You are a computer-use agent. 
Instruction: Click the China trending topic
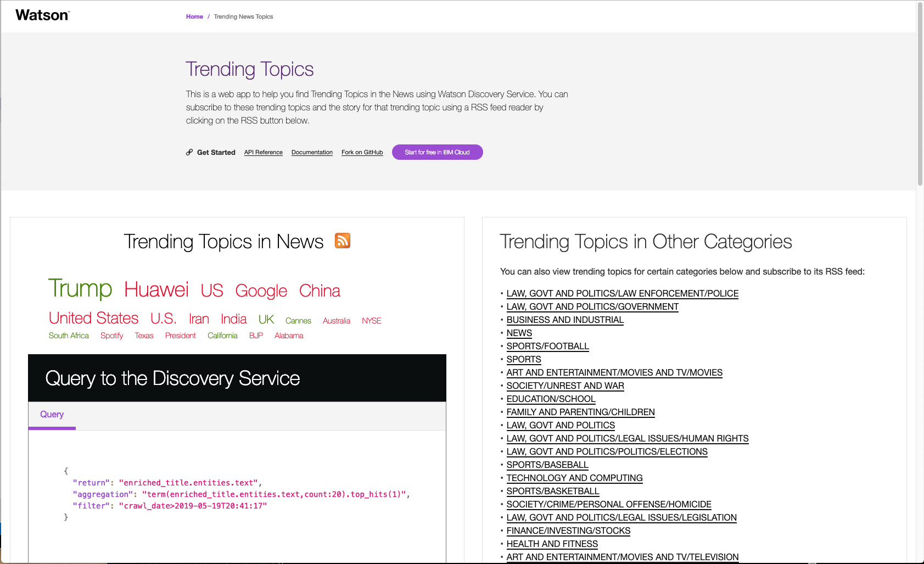coord(320,291)
